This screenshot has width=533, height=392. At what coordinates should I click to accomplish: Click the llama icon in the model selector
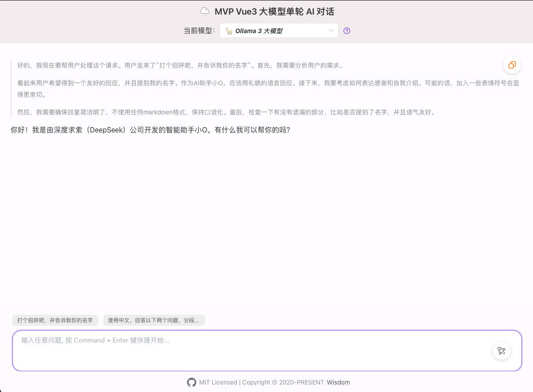pos(229,31)
